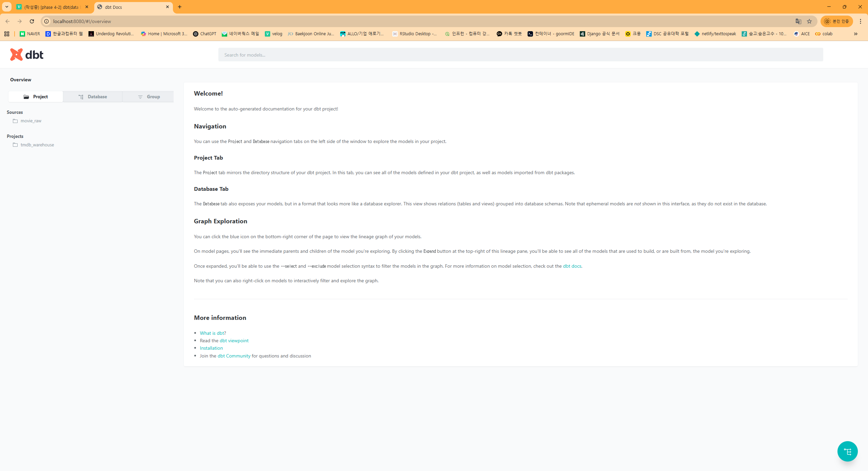868x471 pixels.
Task: Open the Chrome three-dot menu
Action: (x=860, y=21)
